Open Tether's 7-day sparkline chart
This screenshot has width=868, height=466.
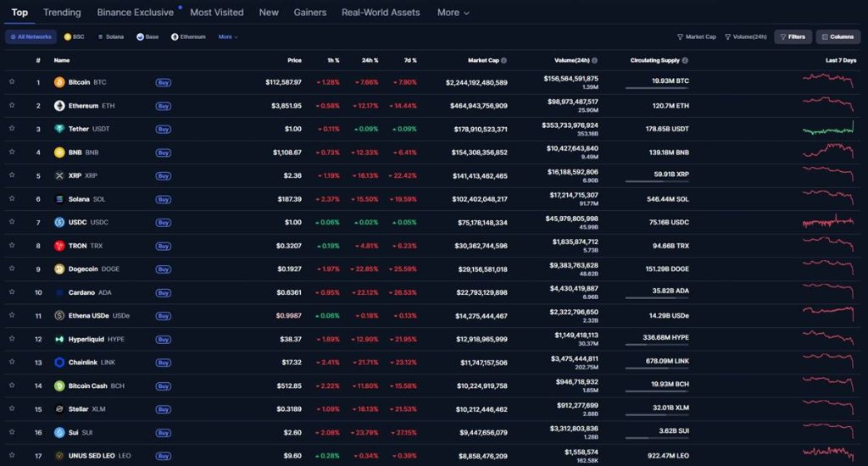point(828,129)
